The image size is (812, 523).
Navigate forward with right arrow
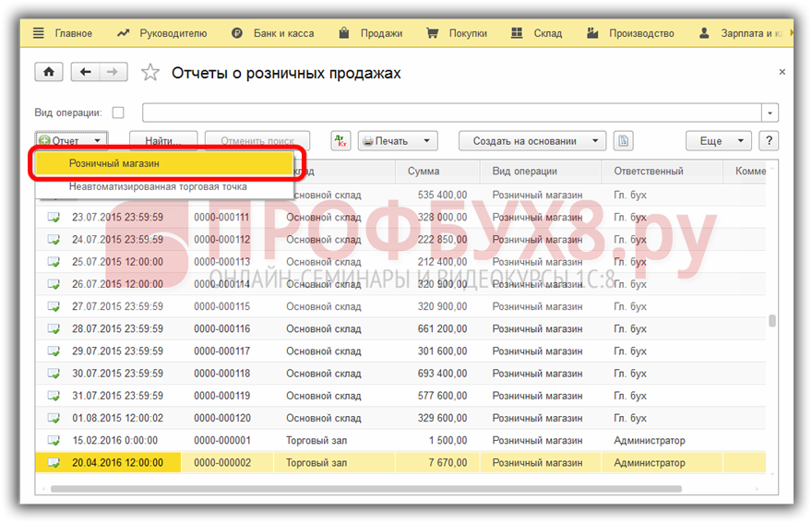click(113, 72)
